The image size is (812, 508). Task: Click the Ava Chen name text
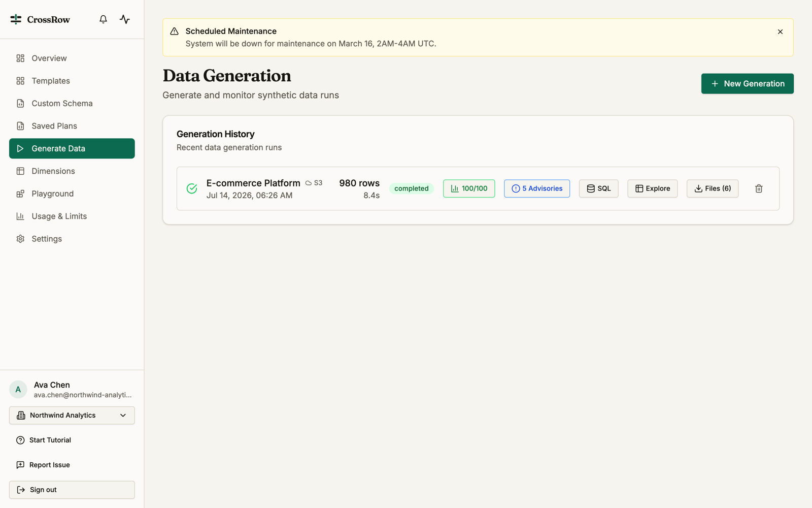click(x=52, y=385)
